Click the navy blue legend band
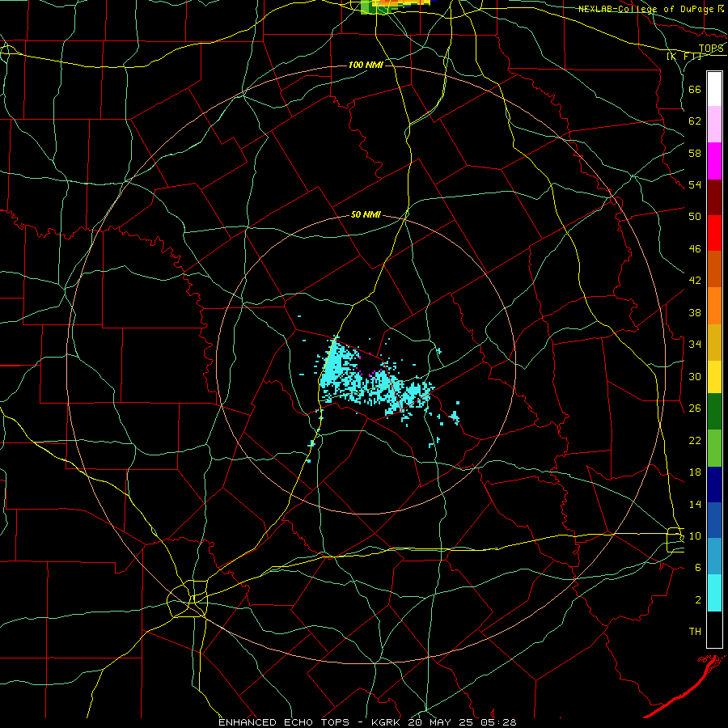The height and width of the screenshot is (728, 728). tap(714, 485)
